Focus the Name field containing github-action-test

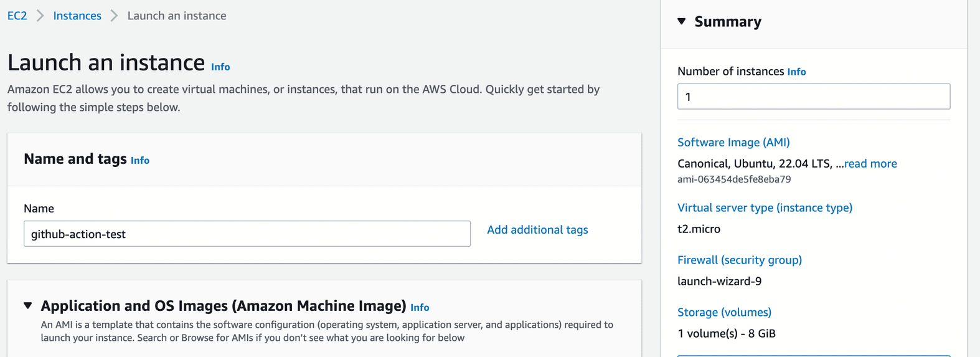(x=247, y=234)
